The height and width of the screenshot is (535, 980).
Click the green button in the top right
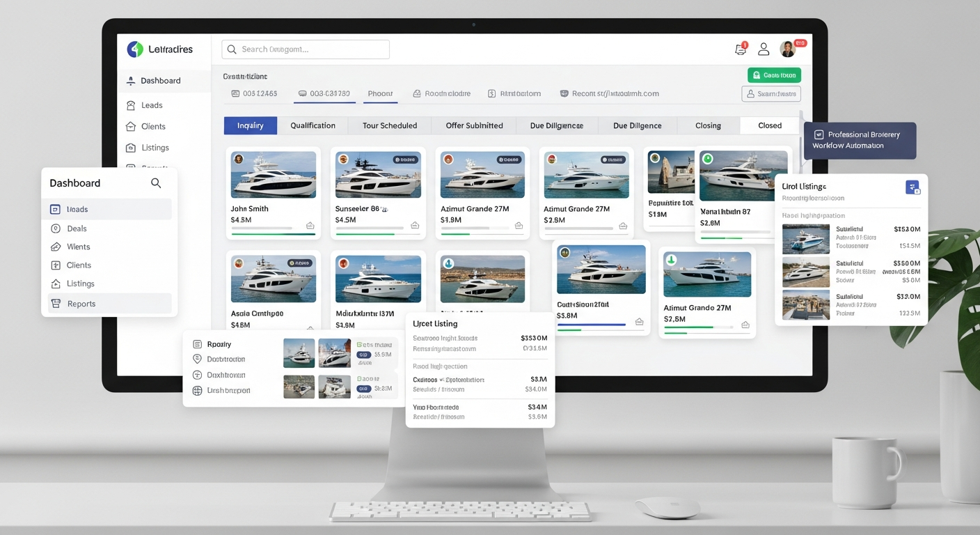click(774, 75)
